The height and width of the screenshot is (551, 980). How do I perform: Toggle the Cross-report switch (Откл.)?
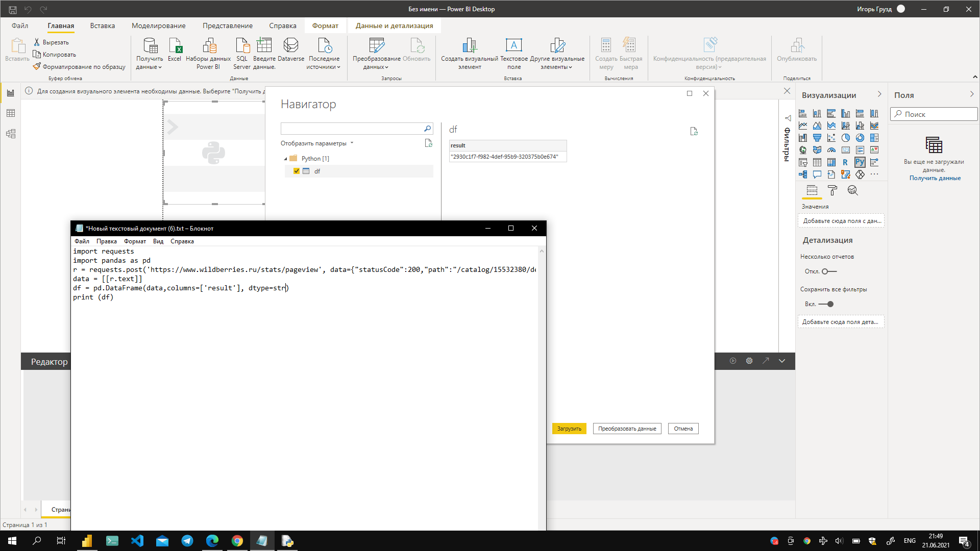click(829, 271)
